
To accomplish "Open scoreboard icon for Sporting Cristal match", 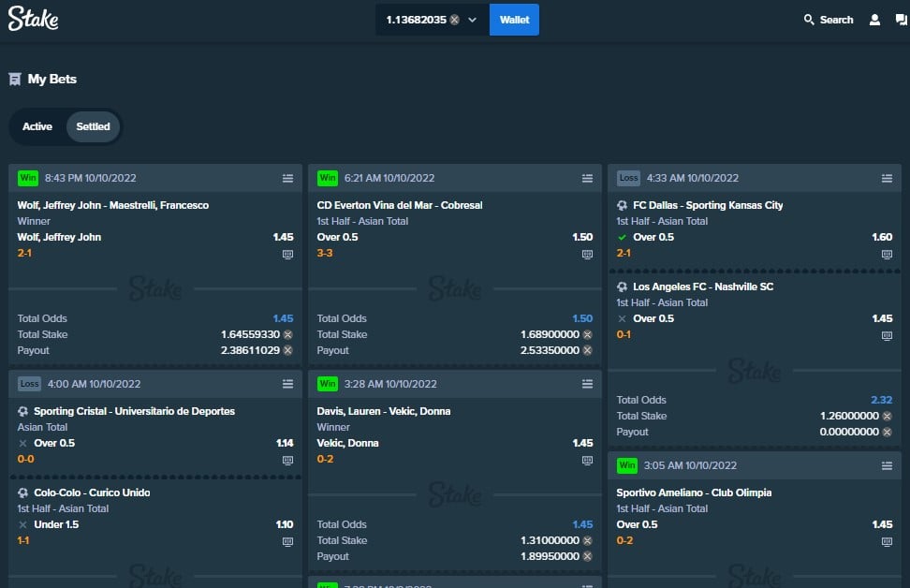I will click(287, 461).
